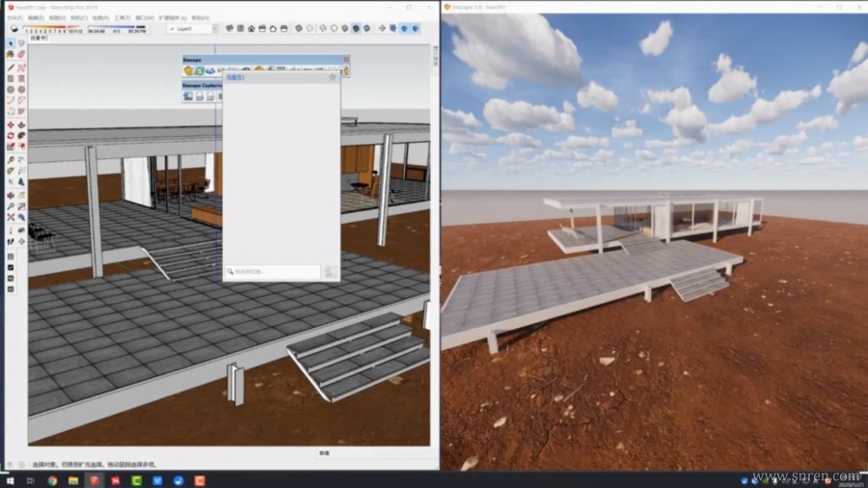Click the Enscape live update icon
This screenshot has height=488, width=868.
[199, 70]
